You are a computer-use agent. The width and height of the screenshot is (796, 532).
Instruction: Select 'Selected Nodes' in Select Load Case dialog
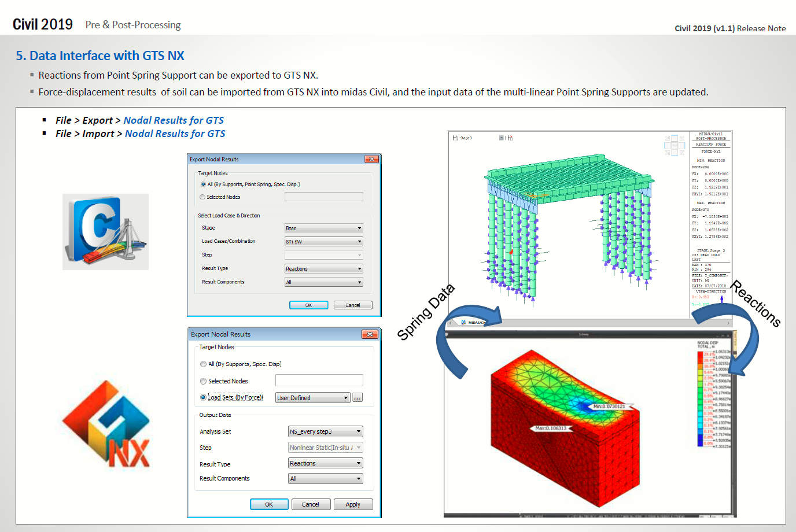pos(202,197)
